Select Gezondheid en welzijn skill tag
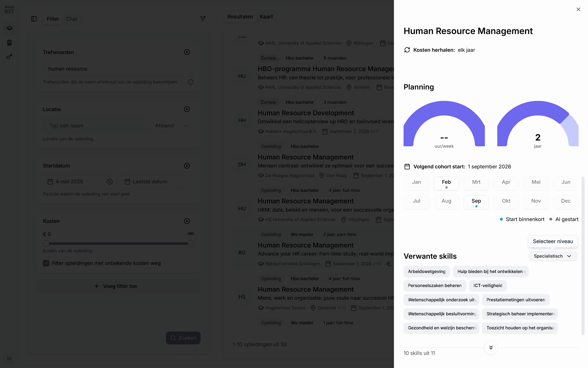 coord(441,328)
